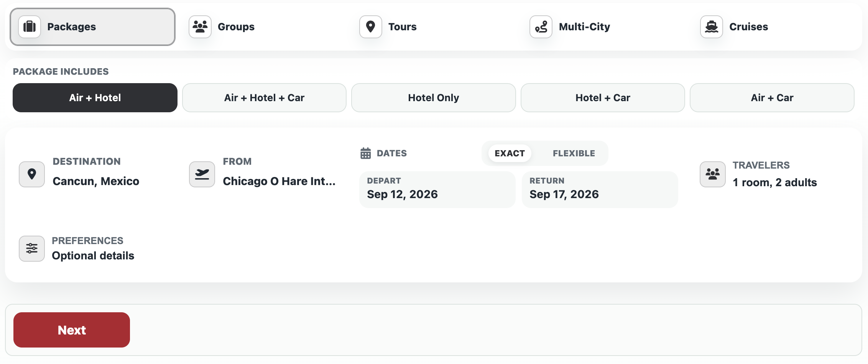Click the Destination location pin icon

(32, 174)
